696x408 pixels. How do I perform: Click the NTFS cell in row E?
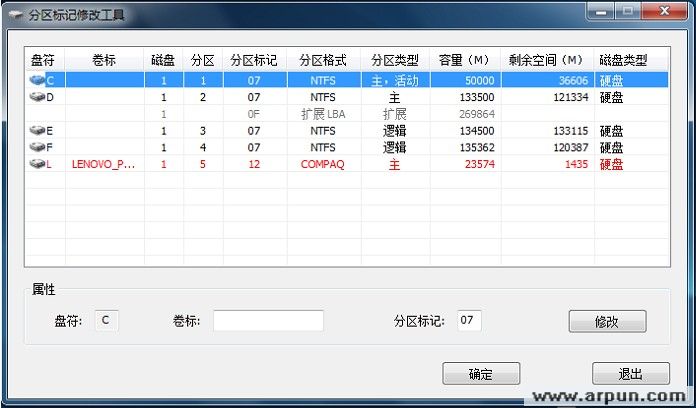point(323,131)
